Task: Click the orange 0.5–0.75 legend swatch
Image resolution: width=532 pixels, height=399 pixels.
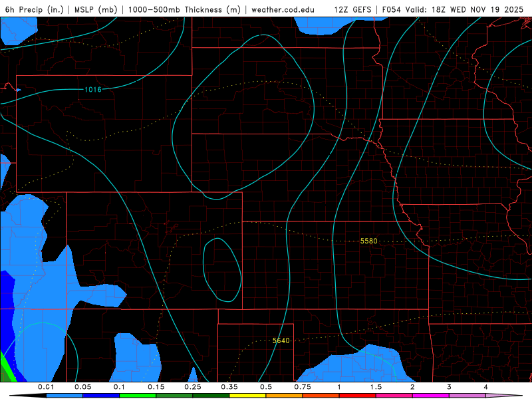Action: tap(285, 396)
